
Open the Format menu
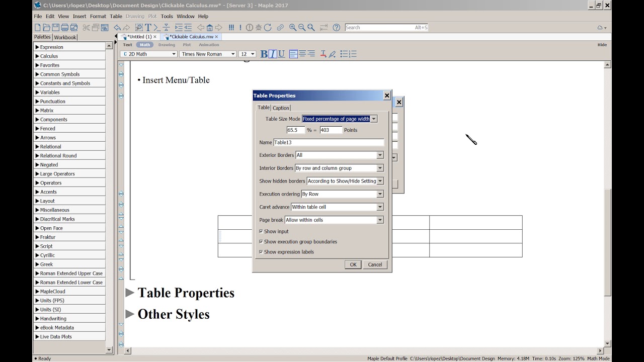[98, 16]
